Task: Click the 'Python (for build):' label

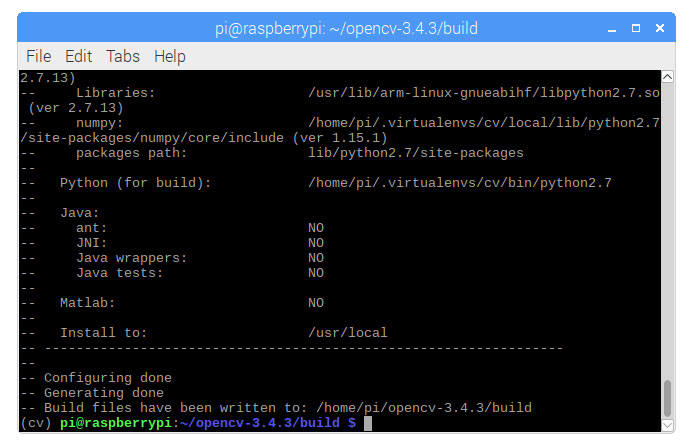Action: (135, 183)
